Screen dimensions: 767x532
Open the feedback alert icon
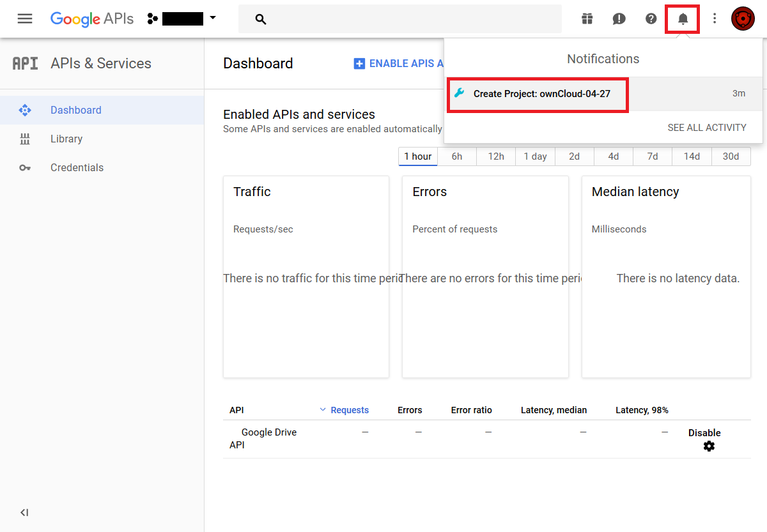619,19
